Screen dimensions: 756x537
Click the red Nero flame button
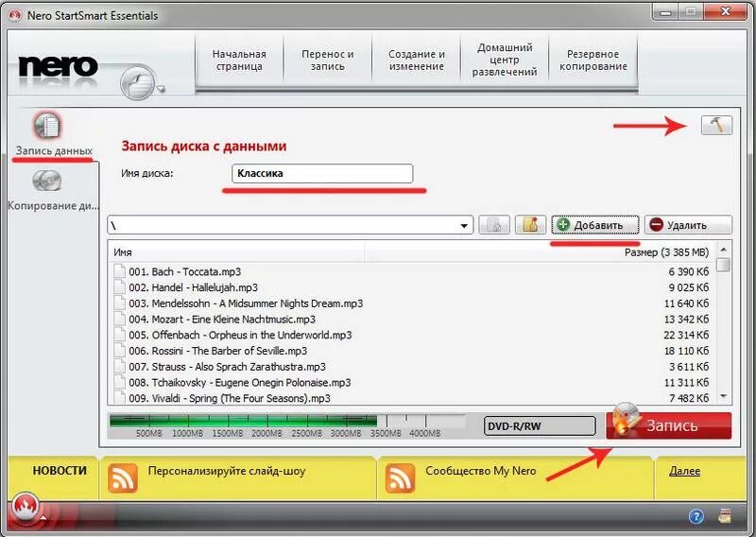coord(25,508)
